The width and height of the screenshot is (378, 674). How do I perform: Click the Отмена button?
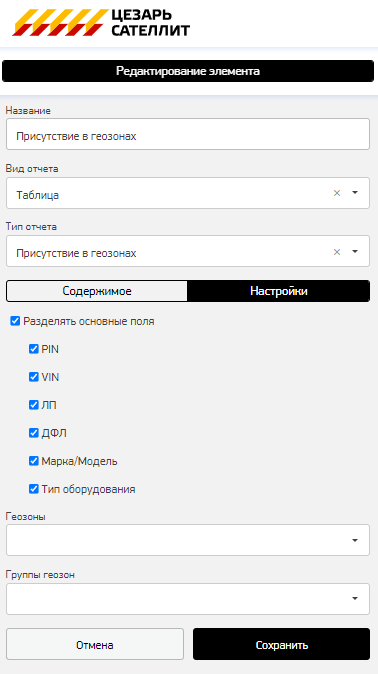pos(95,644)
